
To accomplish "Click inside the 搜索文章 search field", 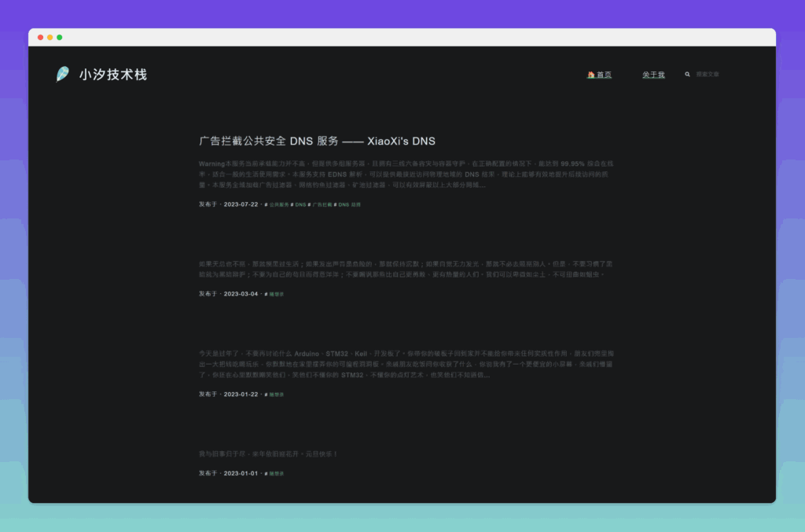I will 709,75.
